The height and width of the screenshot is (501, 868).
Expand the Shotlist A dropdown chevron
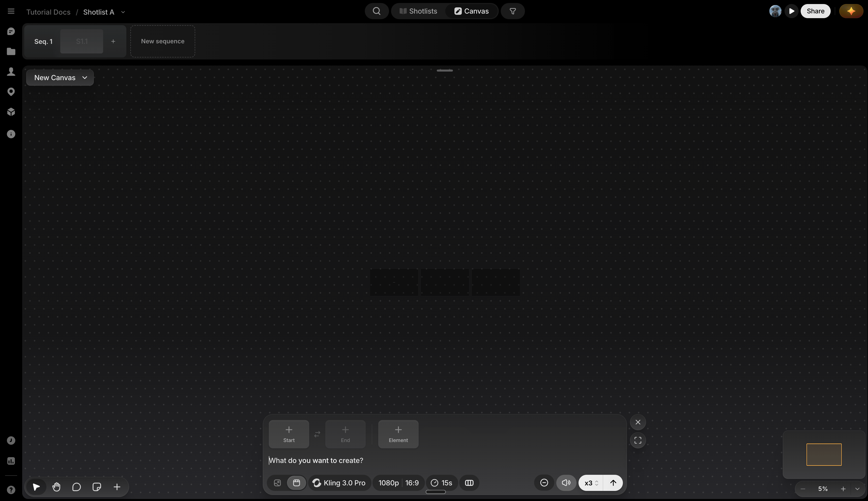(123, 12)
